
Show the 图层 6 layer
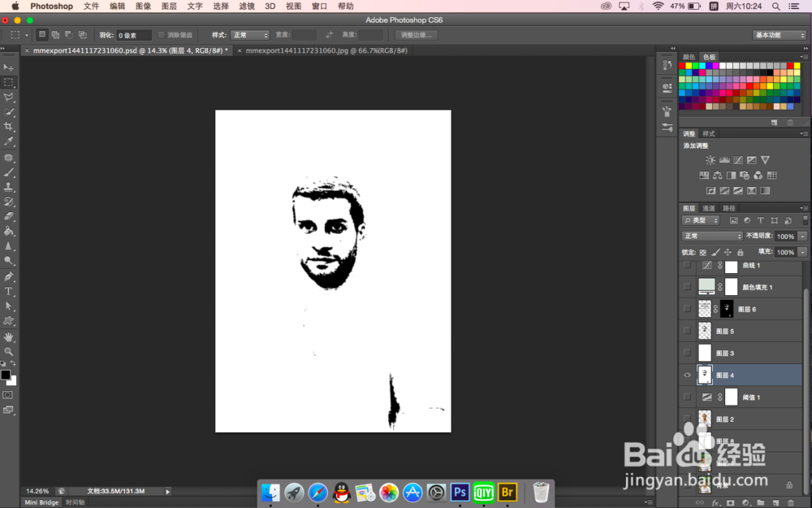[x=687, y=309]
